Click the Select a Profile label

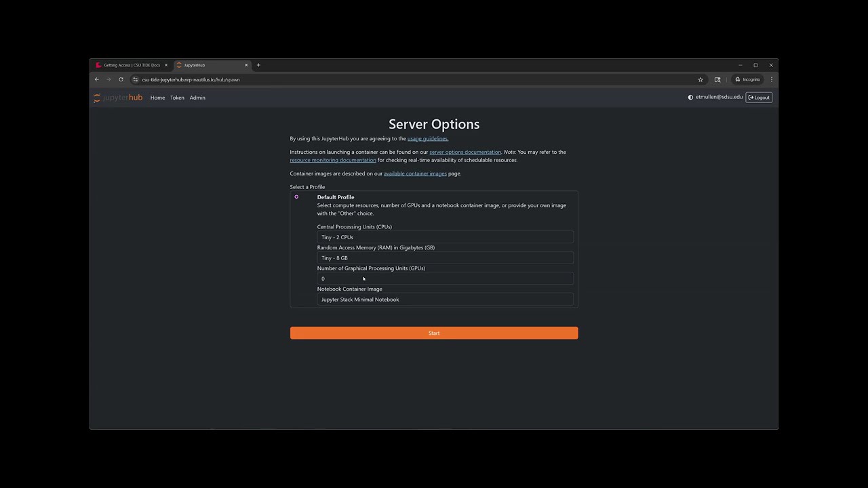[307, 187]
